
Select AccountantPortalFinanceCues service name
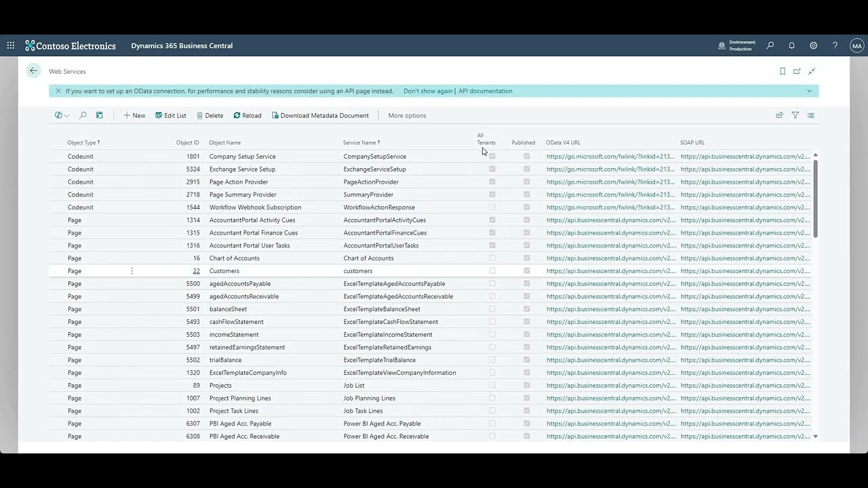pyautogui.click(x=385, y=233)
